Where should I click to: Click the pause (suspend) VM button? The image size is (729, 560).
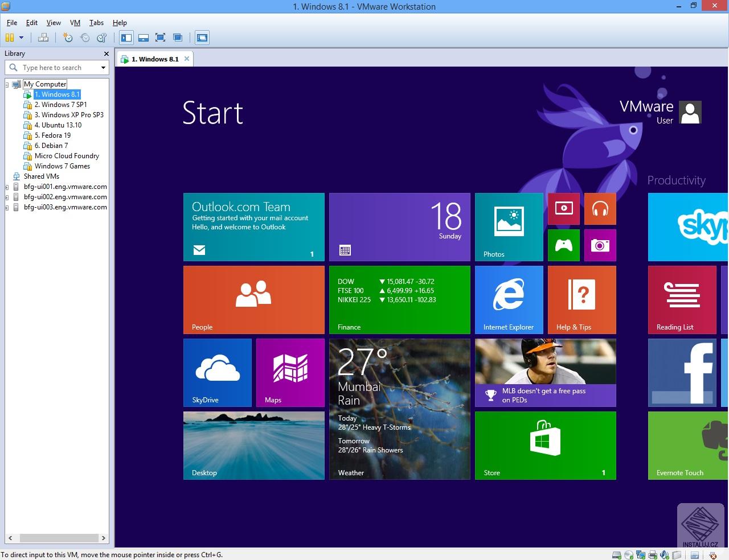tap(10, 38)
